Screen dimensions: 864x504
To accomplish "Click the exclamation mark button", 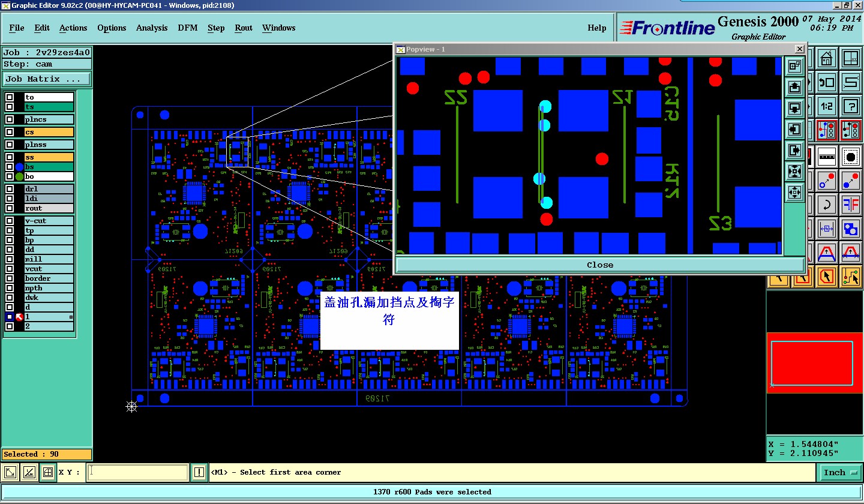I will click(199, 472).
